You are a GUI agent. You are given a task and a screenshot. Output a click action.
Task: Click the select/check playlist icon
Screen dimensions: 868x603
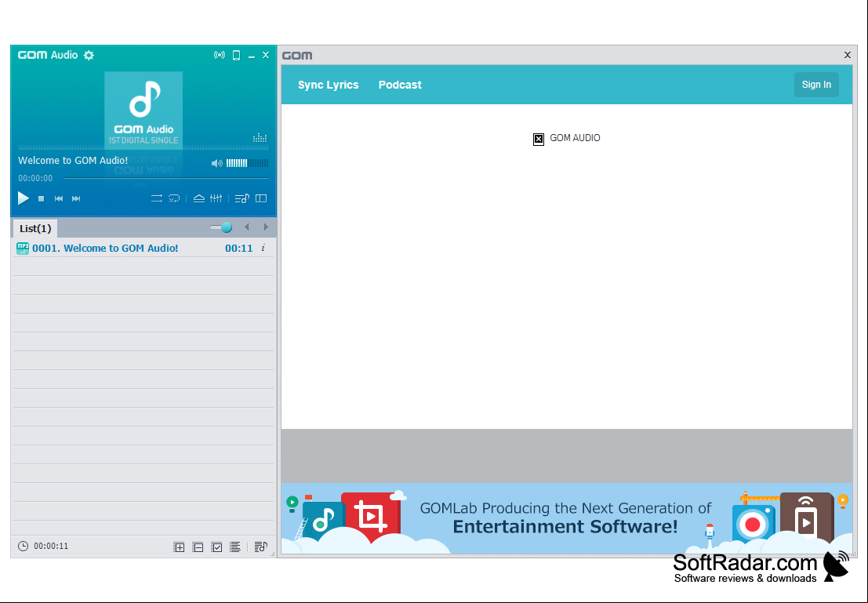(216, 547)
